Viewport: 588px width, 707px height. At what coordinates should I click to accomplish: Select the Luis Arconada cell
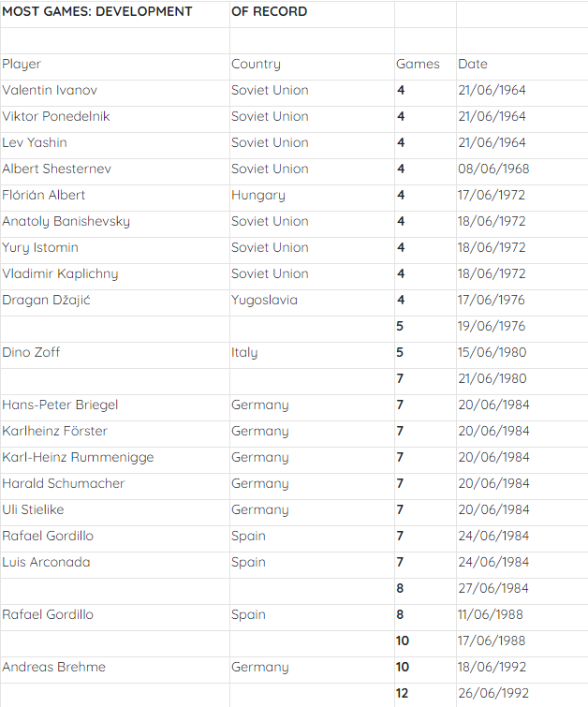pos(115,565)
